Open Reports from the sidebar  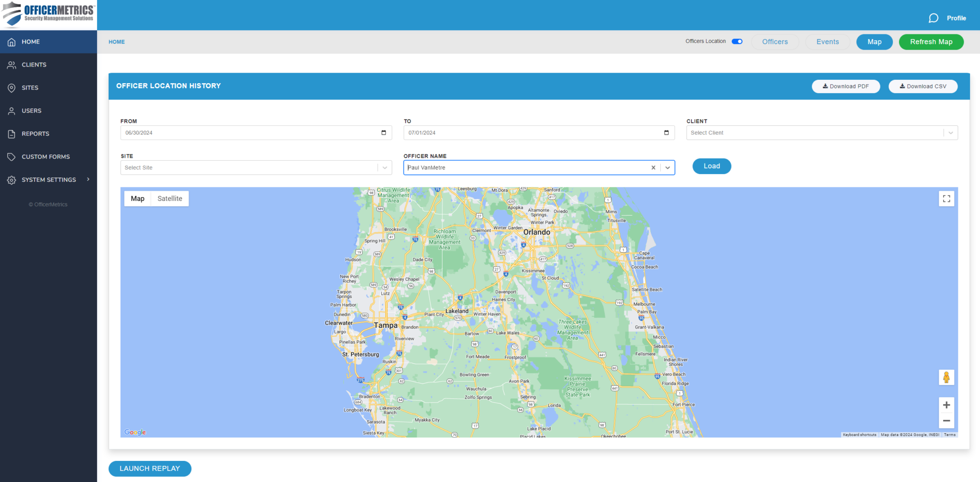click(x=35, y=134)
